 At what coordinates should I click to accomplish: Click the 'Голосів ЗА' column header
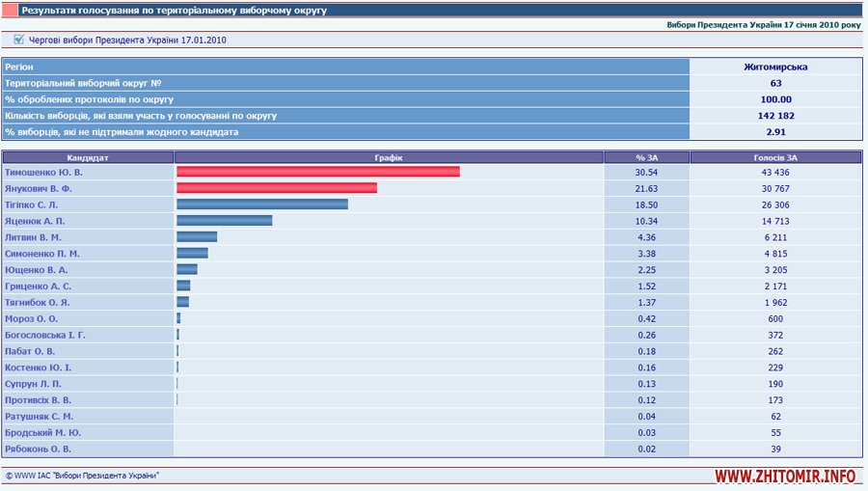tap(775, 156)
